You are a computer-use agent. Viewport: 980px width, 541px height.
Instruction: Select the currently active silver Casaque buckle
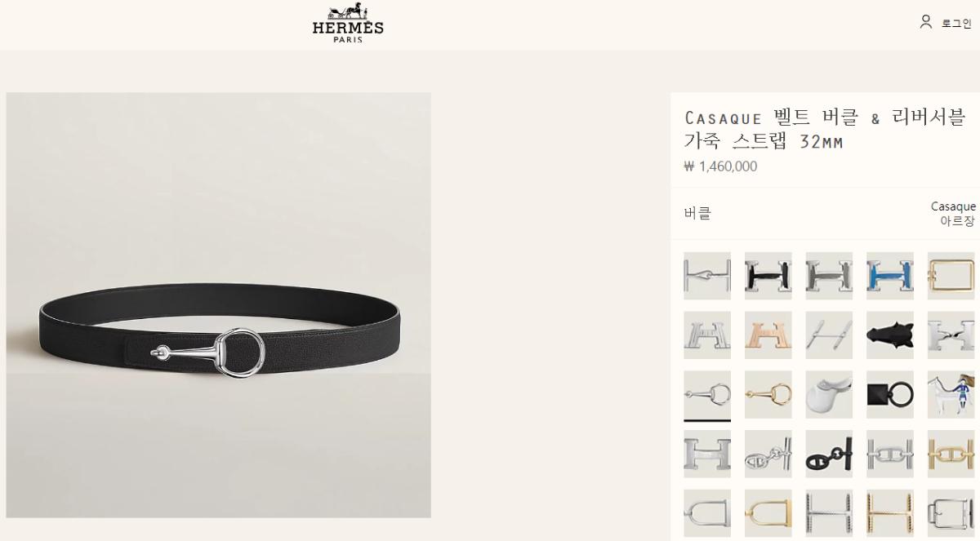tap(707, 395)
